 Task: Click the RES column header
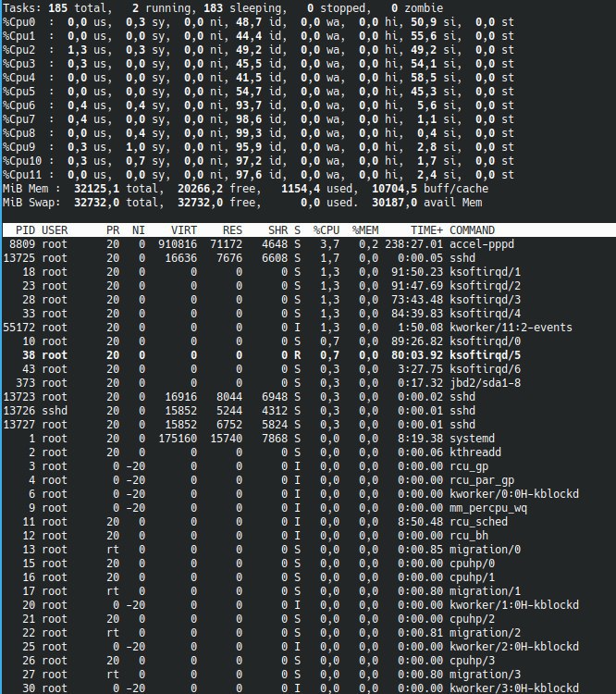tap(232, 230)
